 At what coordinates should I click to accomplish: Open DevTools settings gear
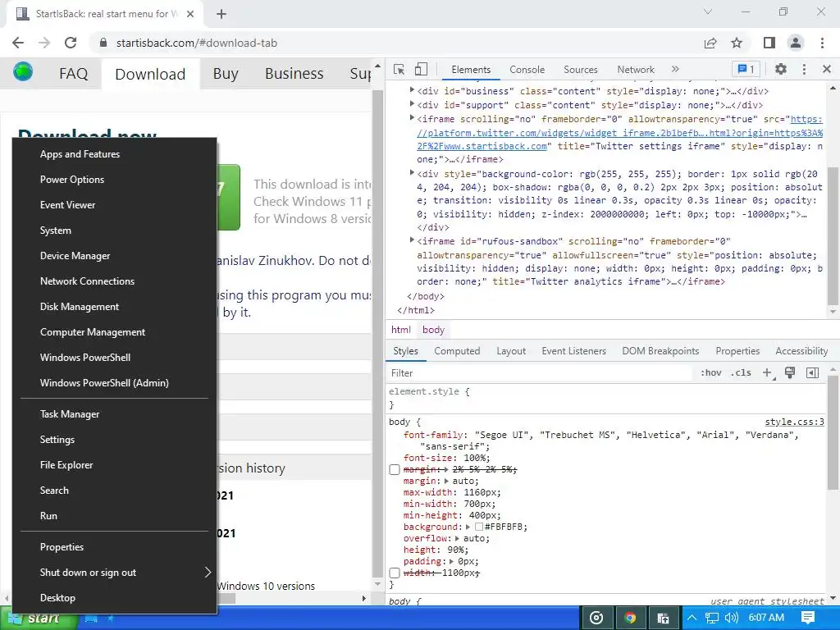[x=781, y=69]
